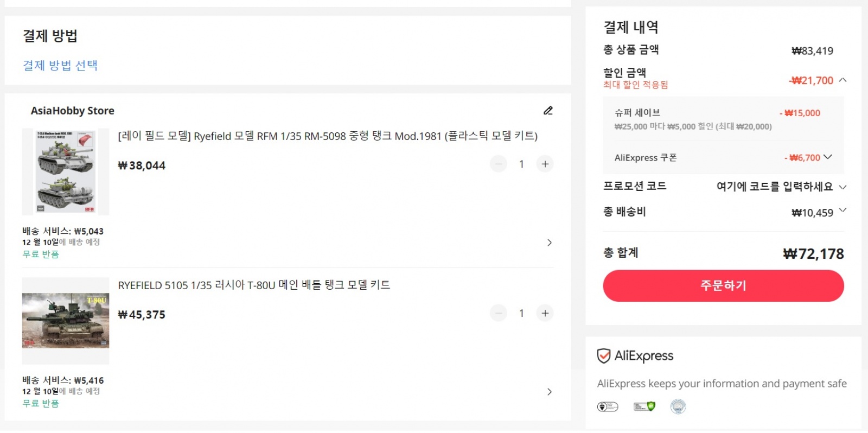868x433 pixels.
Task: Decrease quantity of the T-80U tank kit
Action: 498,313
